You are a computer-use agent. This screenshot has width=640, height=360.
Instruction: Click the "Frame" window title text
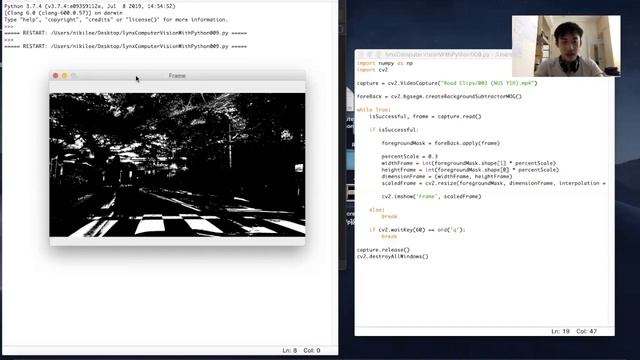177,76
